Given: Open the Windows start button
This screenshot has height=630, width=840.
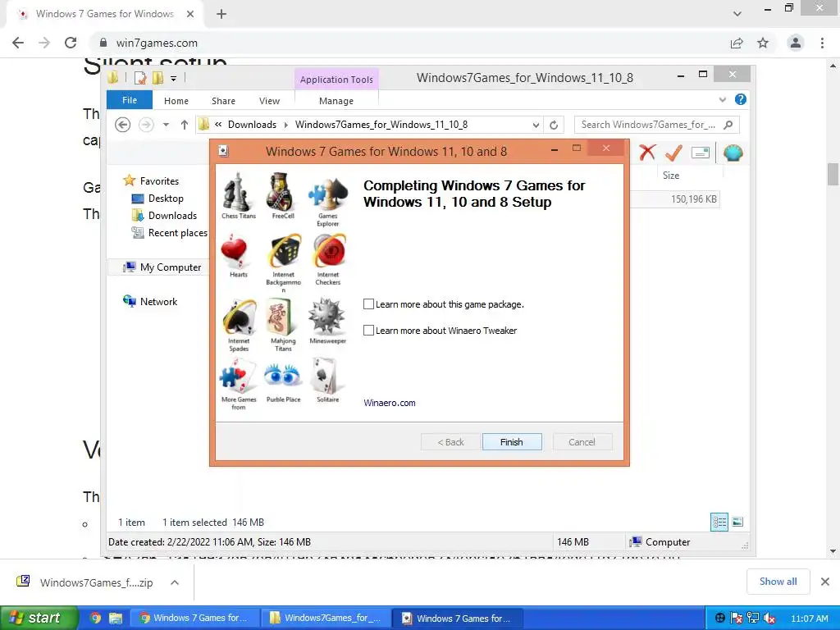Looking at the screenshot, I should pyautogui.click(x=39, y=618).
